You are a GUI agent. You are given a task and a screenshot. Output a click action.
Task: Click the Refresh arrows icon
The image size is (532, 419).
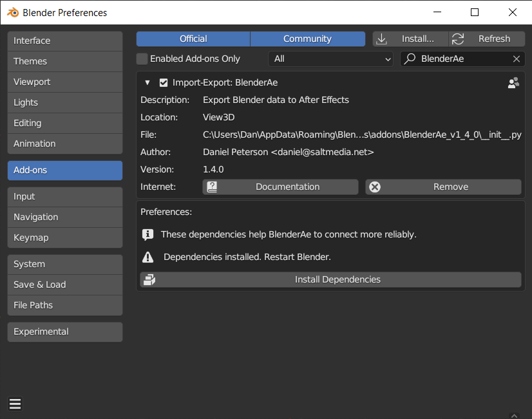coord(458,39)
